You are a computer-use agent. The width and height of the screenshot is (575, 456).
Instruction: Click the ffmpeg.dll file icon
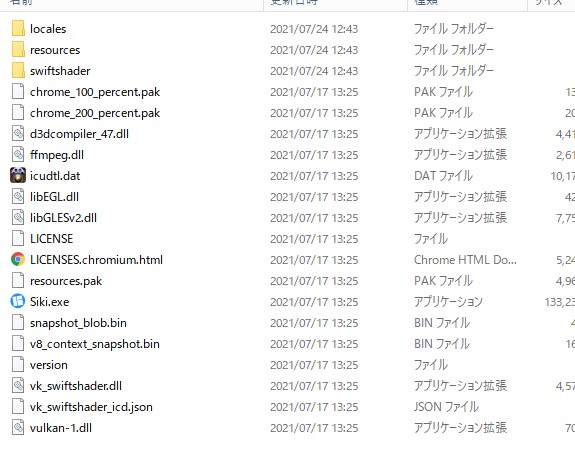(x=18, y=154)
